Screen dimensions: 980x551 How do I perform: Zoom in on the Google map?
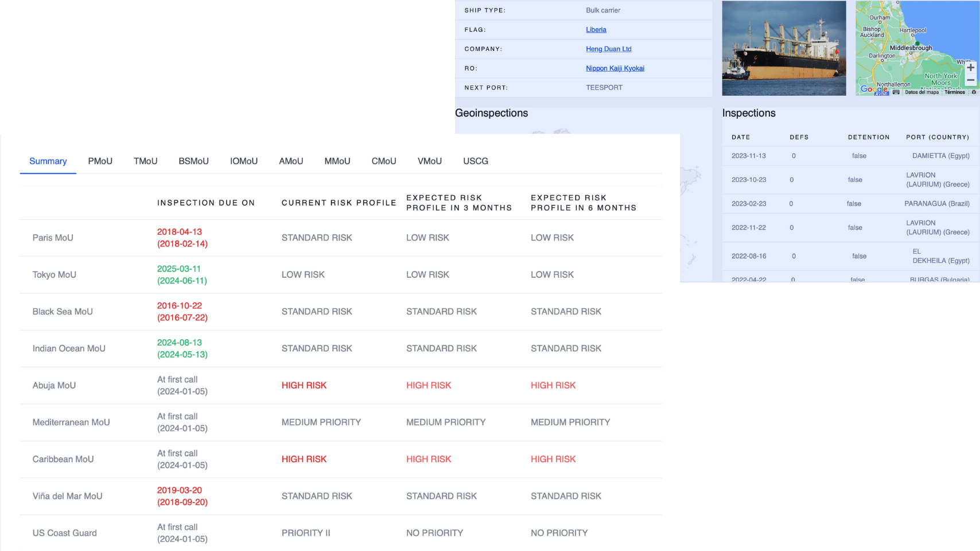tap(970, 68)
